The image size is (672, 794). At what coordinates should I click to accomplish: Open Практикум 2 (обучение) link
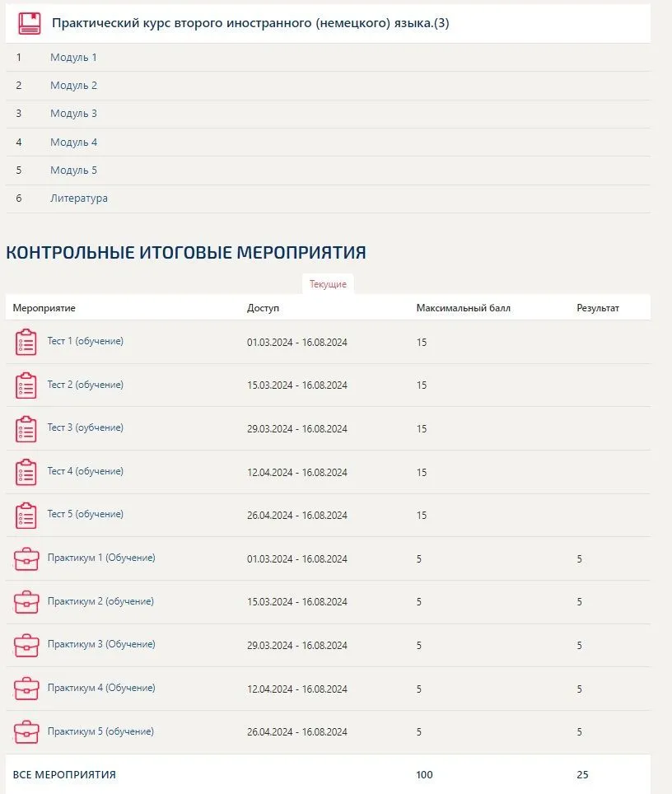click(100, 601)
